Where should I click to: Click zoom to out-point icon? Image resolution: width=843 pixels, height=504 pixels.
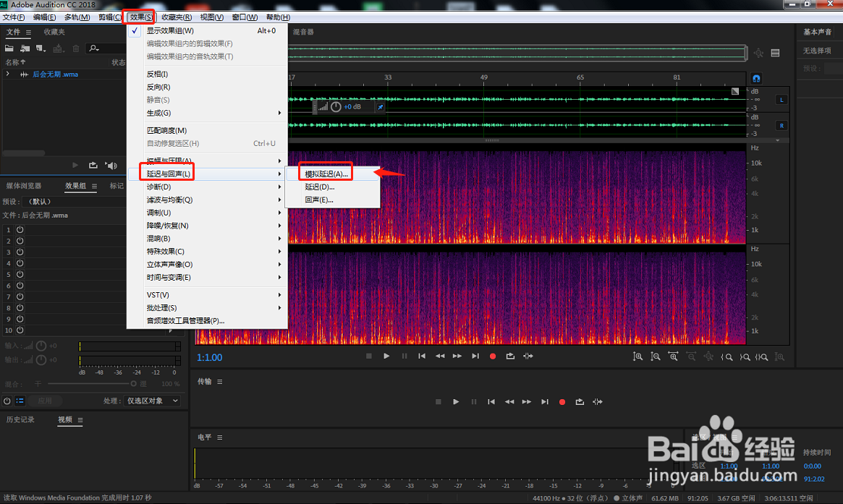coord(745,356)
